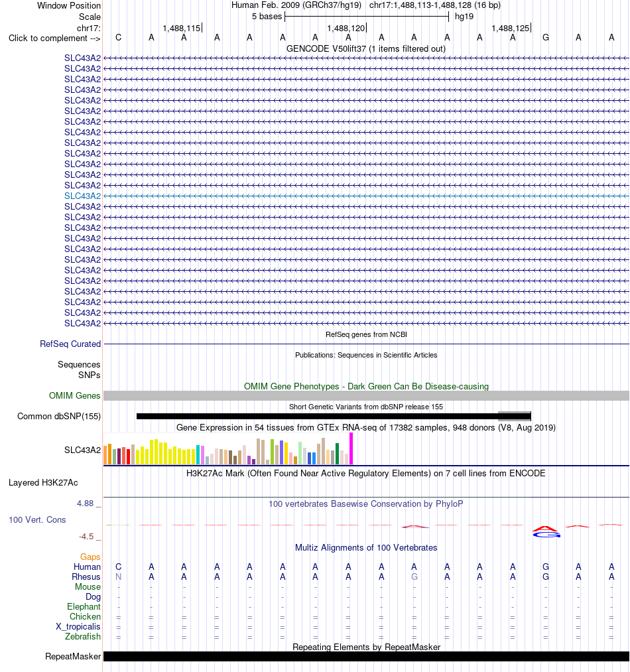Click the 'Click to complement -->' label
This screenshot has width=630, height=672.
tap(54, 38)
